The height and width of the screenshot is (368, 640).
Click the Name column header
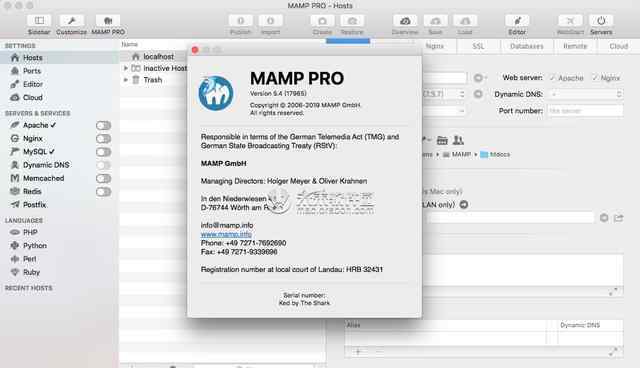click(x=129, y=44)
